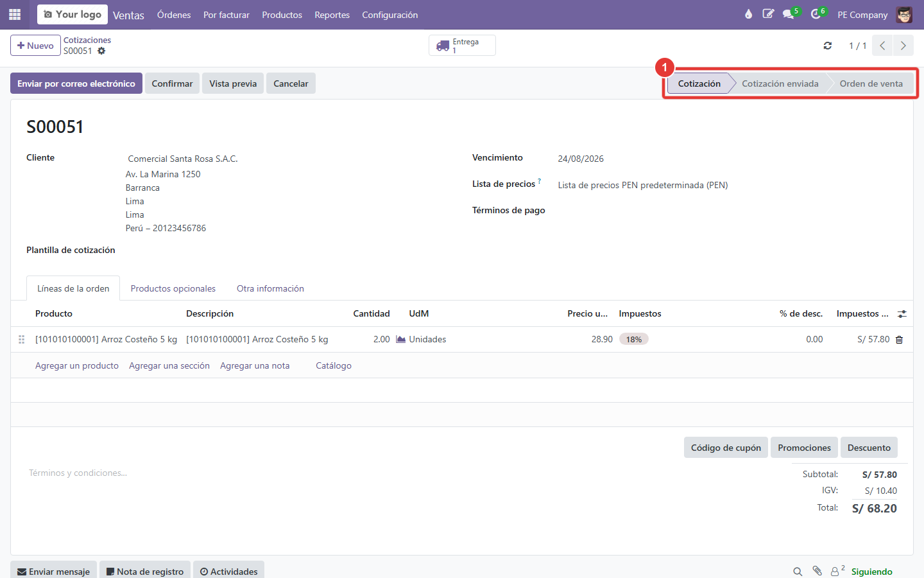Click the refresh record icon

coord(828,46)
